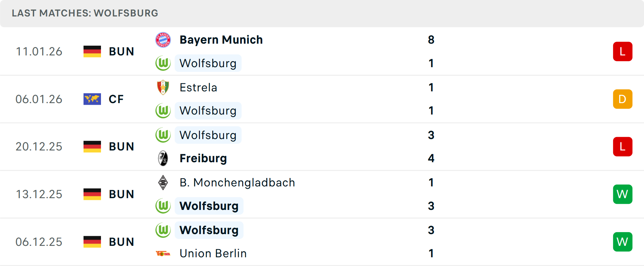The image size is (644, 266).
Task: Open the Bayern Munich team link
Action: pos(221,40)
